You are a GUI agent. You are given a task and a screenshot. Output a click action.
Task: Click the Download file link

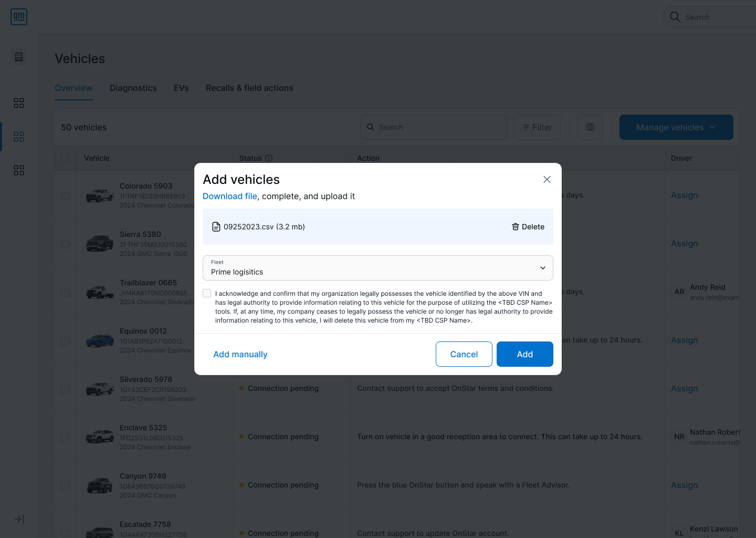coord(230,196)
